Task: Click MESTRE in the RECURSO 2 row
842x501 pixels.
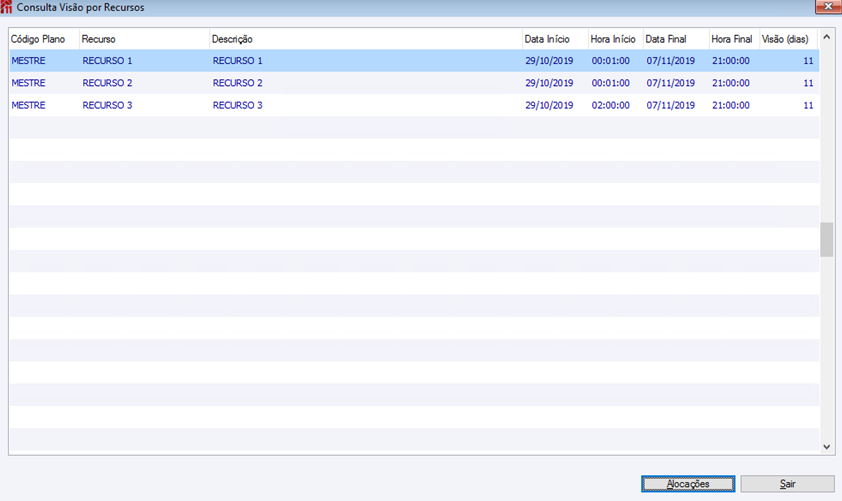Action: point(28,83)
